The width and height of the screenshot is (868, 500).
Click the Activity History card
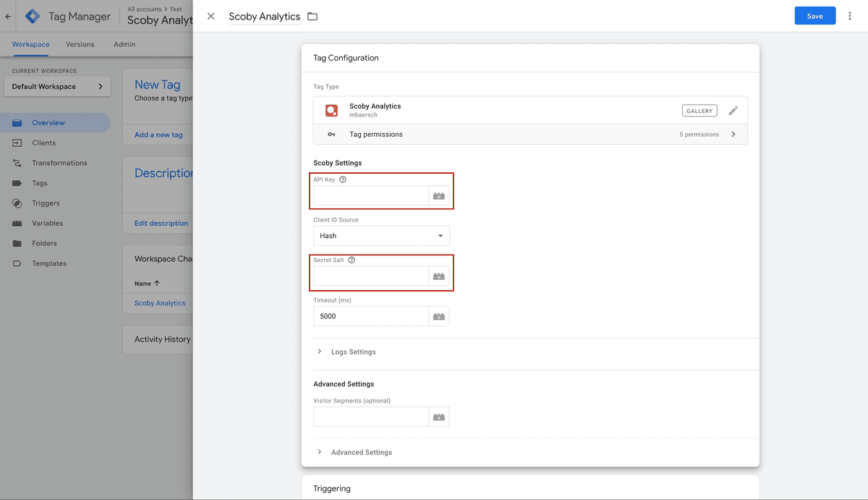point(158,339)
